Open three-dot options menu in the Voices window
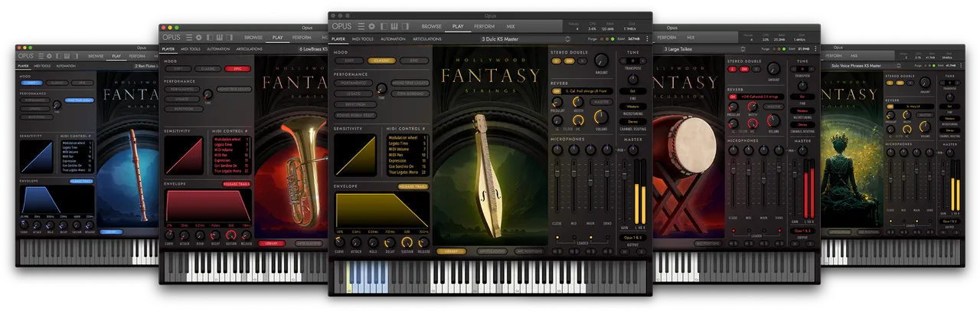The height and width of the screenshot is (322, 980). point(961,65)
